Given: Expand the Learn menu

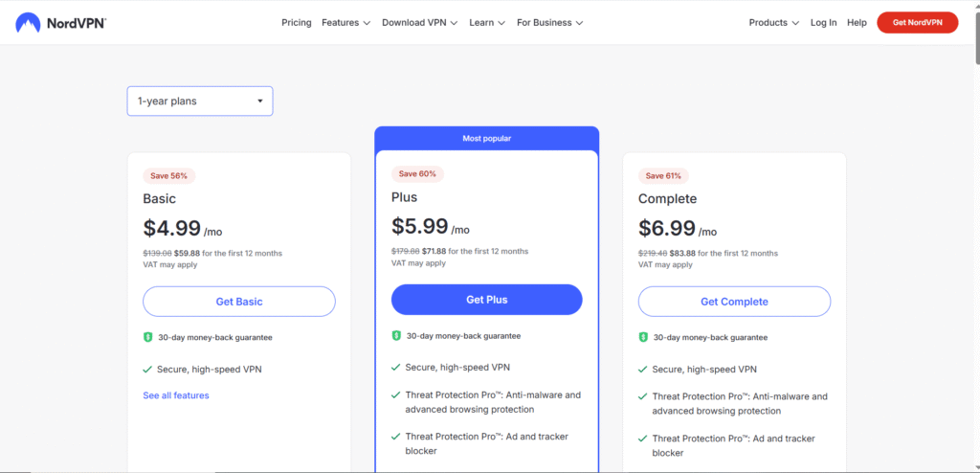Looking at the screenshot, I should pos(487,23).
